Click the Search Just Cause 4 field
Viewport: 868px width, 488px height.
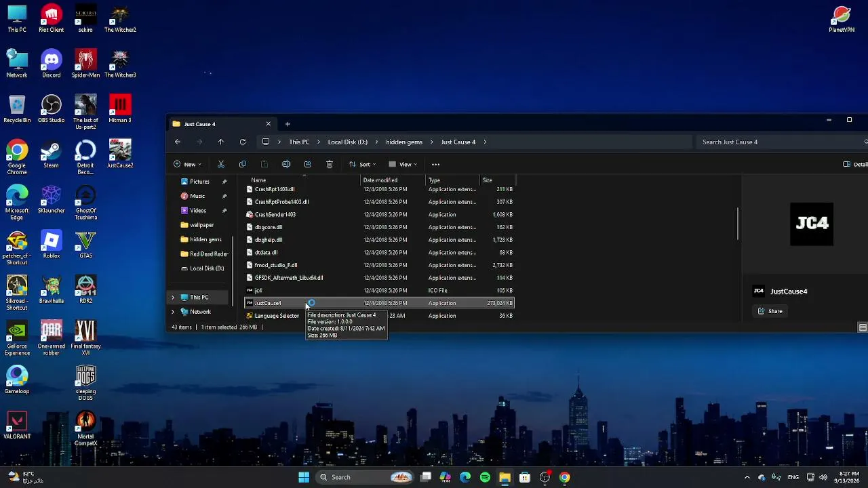(x=780, y=142)
